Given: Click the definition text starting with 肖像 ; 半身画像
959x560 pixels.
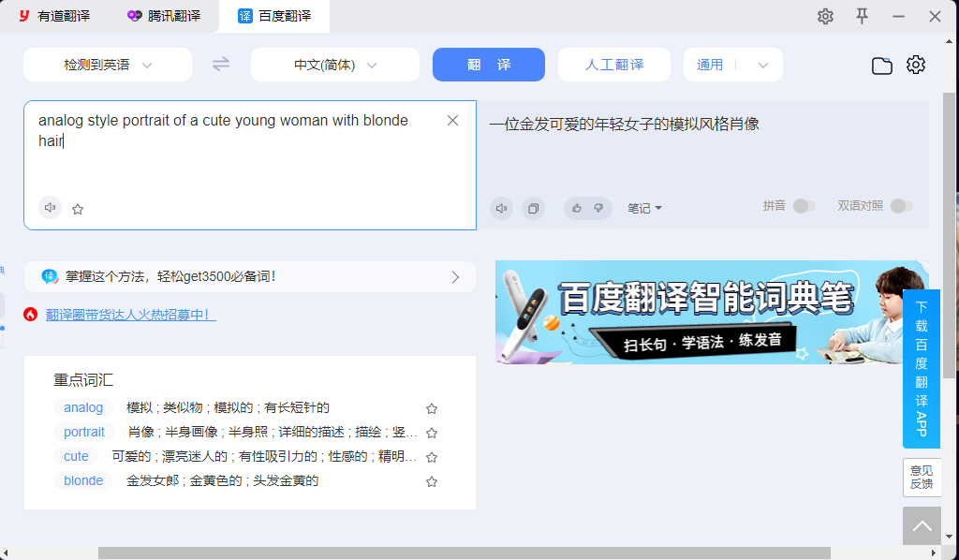Looking at the screenshot, I should (273, 433).
